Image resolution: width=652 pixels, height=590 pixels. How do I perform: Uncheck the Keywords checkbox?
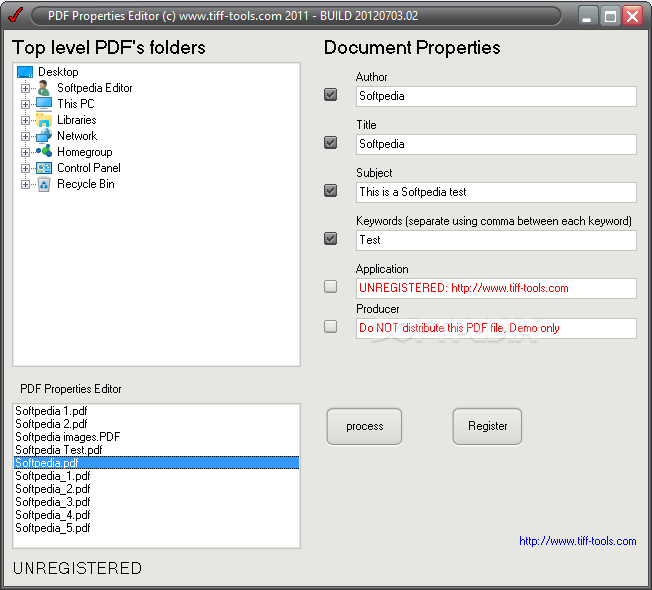click(x=331, y=239)
